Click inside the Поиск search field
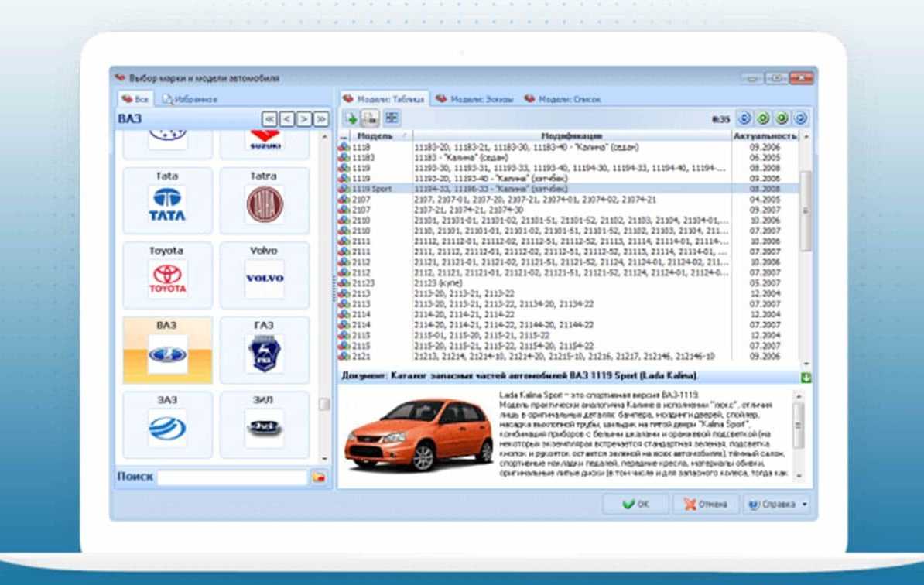 click(233, 477)
